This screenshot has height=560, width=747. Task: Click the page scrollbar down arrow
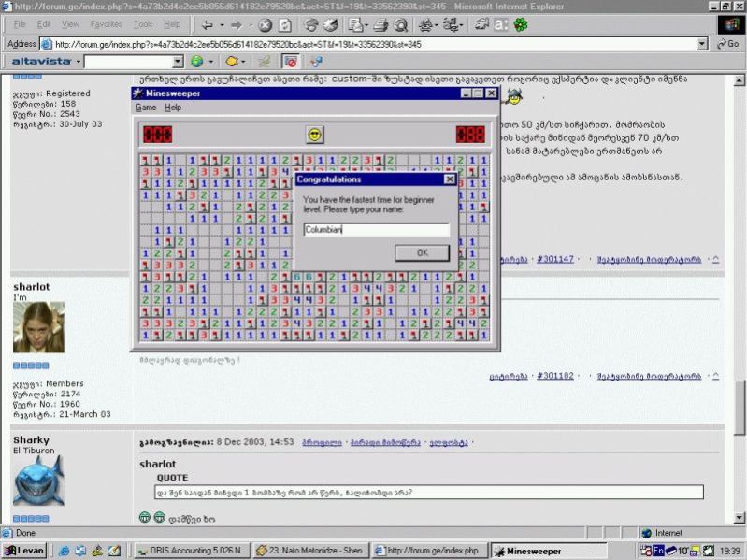pyautogui.click(x=739, y=518)
